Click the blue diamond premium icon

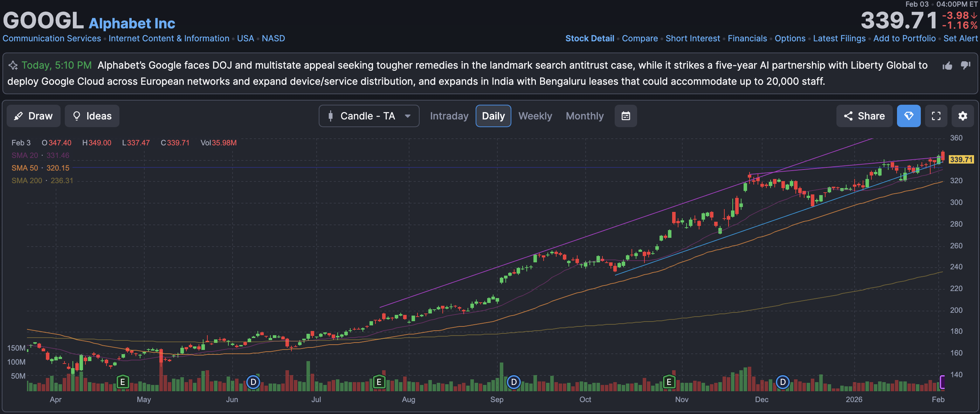click(908, 116)
